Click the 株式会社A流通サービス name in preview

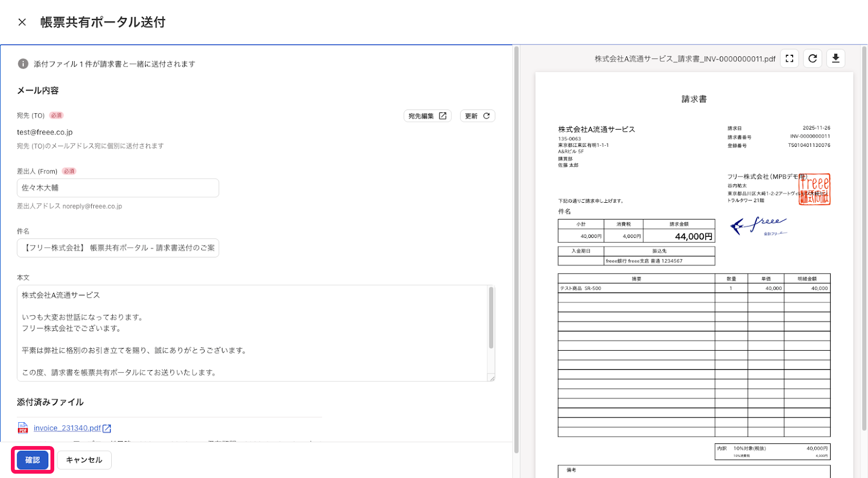click(597, 130)
